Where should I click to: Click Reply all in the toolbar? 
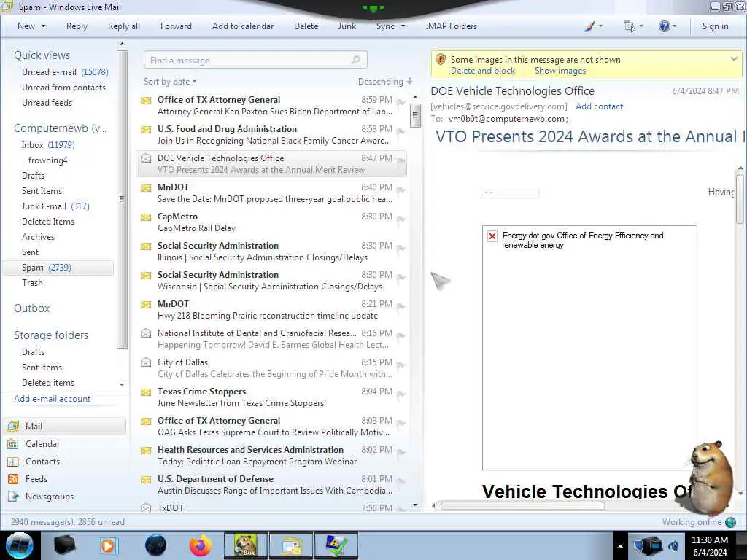pos(124,26)
